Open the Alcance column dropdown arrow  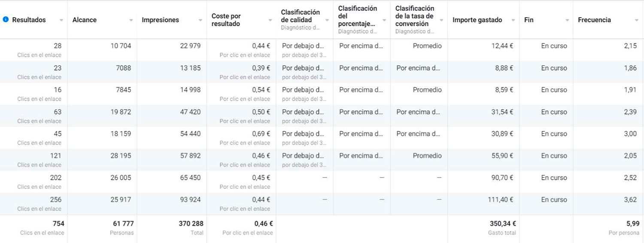131,20
